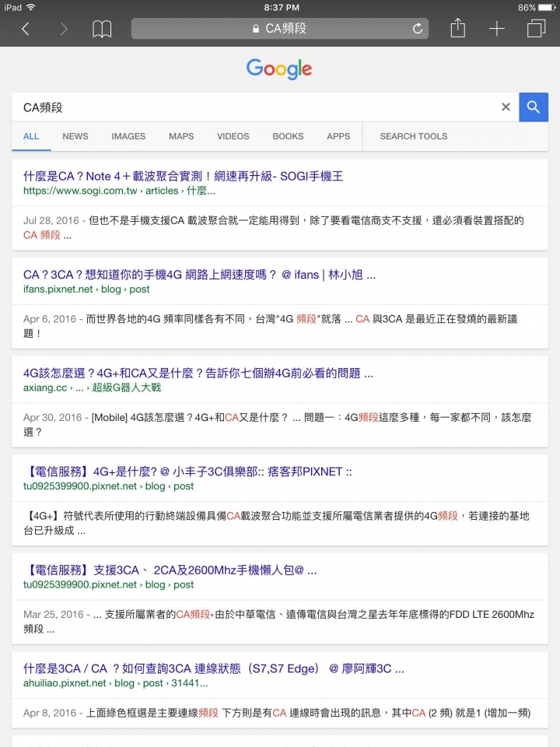Screen dimensions: 560x747
Task: Click the blue magnifier search button
Action: pyautogui.click(x=534, y=107)
